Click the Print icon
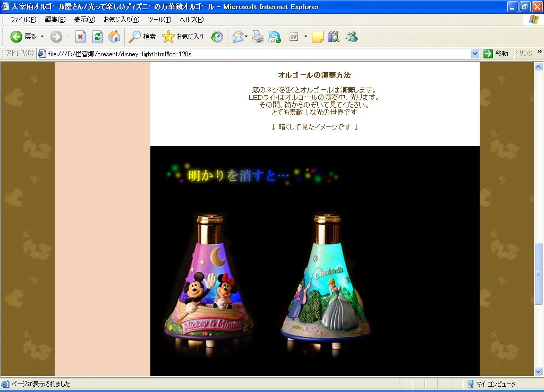Screen dimensions: 544x392 click(x=258, y=37)
